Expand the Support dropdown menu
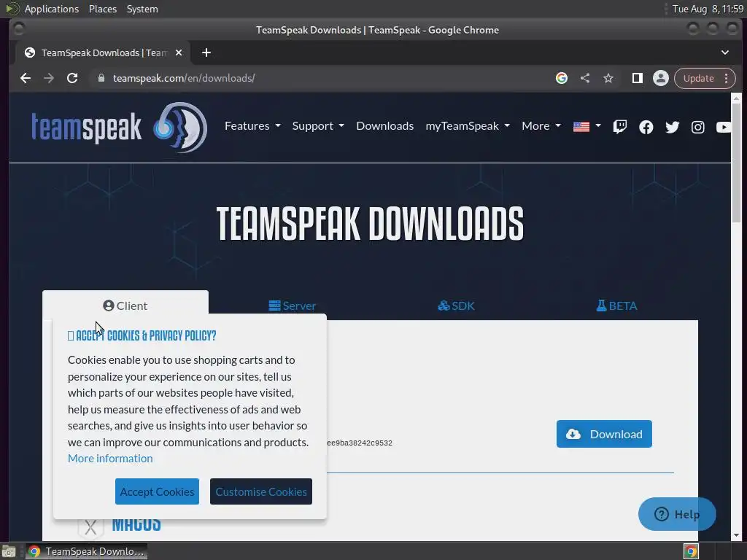This screenshot has width=747, height=560. [318, 126]
